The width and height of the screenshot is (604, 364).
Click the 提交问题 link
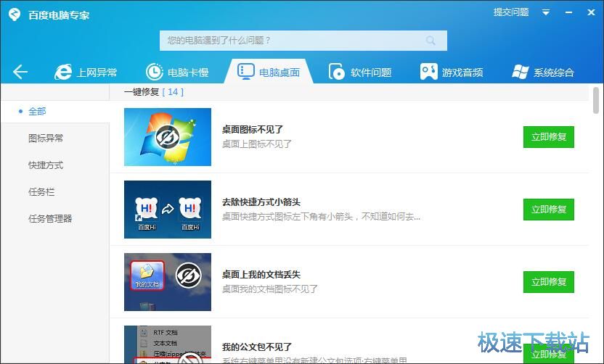(511, 12)
